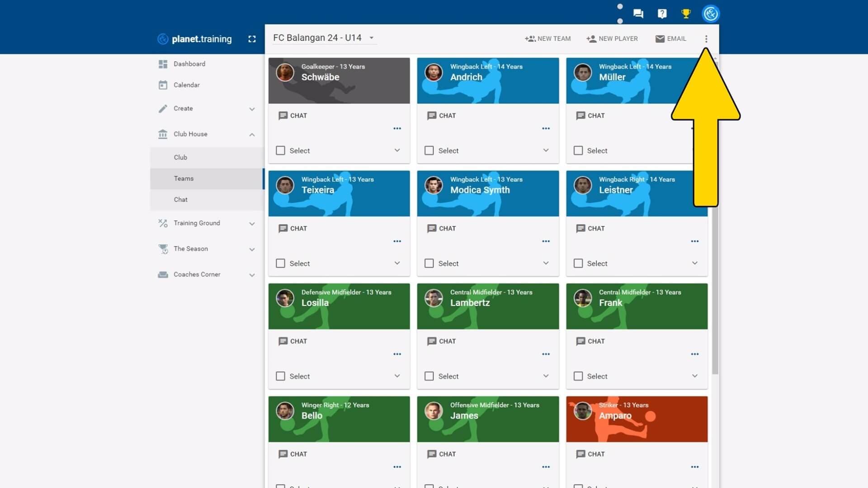Screen dimensions: 868x488
Task: Open the Dashboard menu item
Action: pyautogui.click(x=189, y=64)
